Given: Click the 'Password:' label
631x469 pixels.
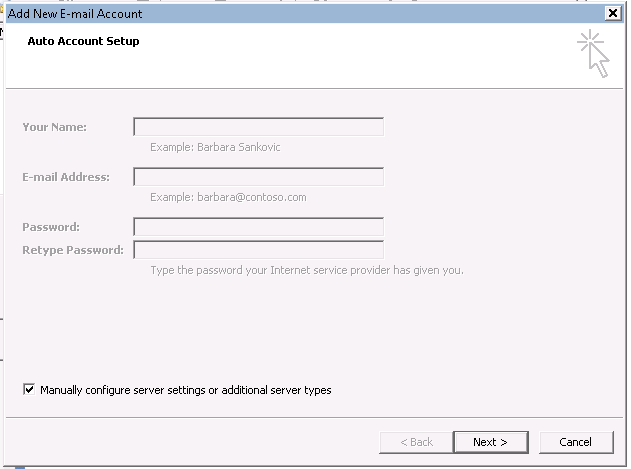Looking at the screenshot, I should click(x=51, y=227).
